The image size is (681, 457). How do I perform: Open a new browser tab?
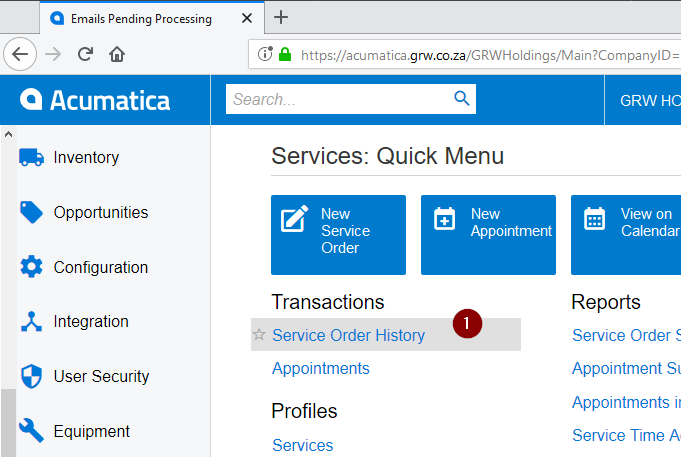[x=281, y=17]
